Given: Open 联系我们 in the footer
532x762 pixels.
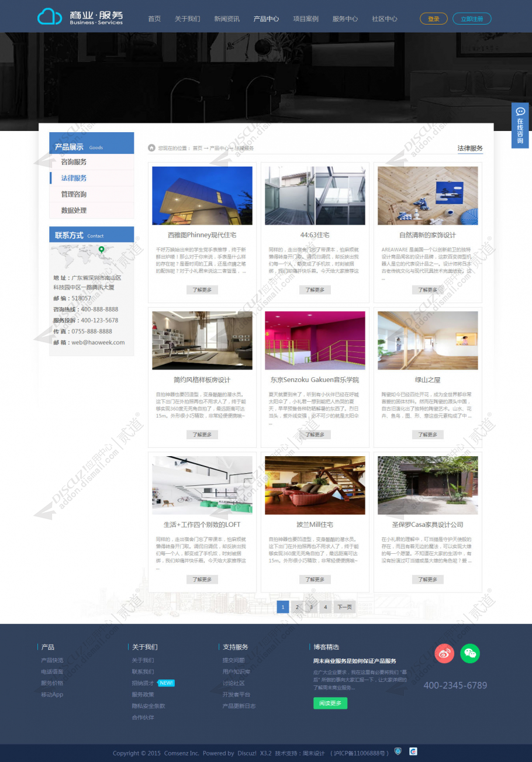Looking at the screenshot, I should click(x=143, y=671).
